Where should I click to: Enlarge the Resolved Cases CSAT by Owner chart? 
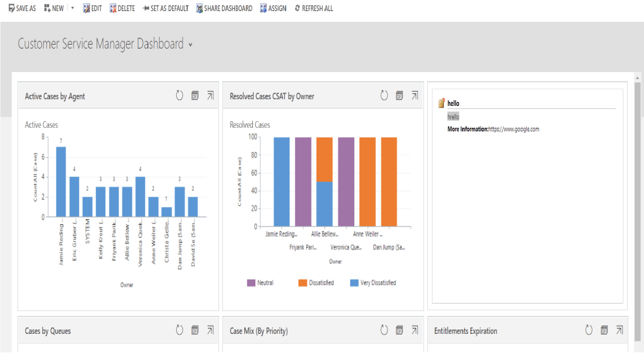pyautogui.click(x=415, y=96)
